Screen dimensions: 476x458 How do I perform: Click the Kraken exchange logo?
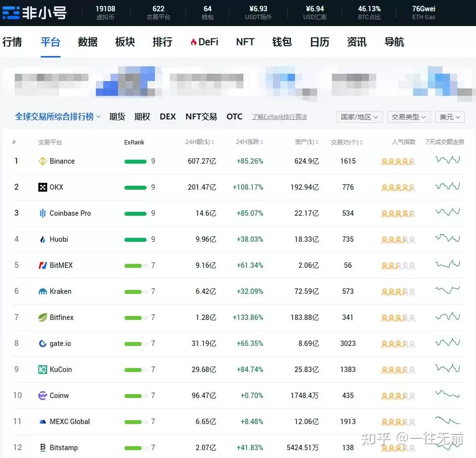pos(42,291)
